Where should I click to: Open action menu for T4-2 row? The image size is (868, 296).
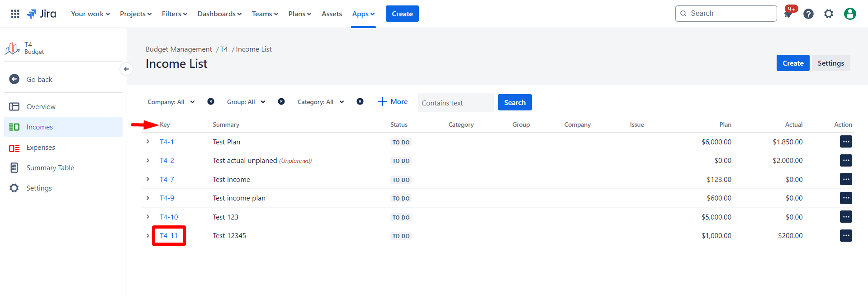point(846,160)
